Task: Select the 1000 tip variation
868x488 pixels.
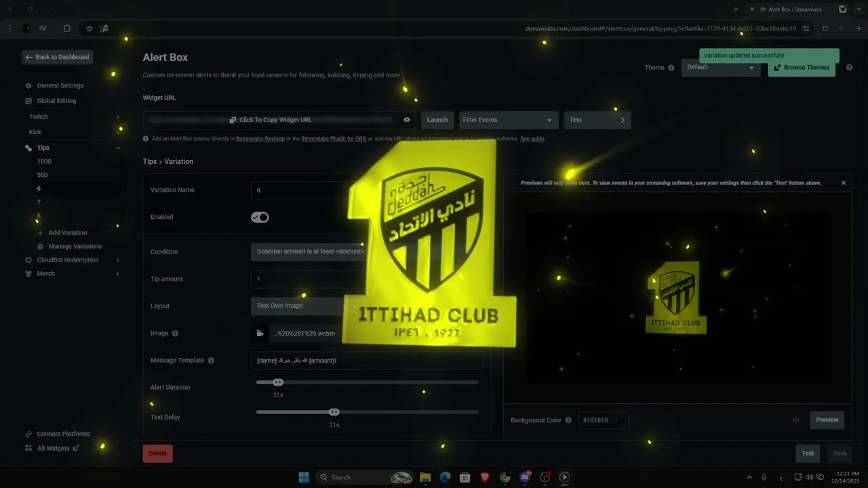Action: pos(44,161)
